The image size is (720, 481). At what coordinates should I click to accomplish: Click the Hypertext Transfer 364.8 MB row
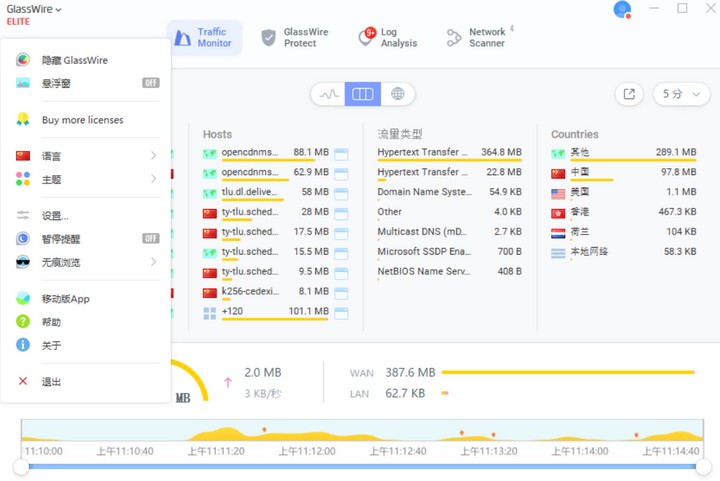449,153
